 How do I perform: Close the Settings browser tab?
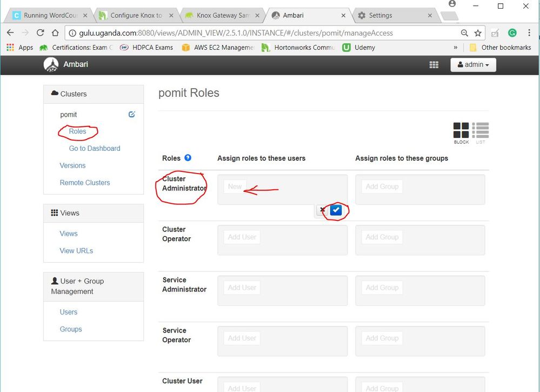click(430, 16)
